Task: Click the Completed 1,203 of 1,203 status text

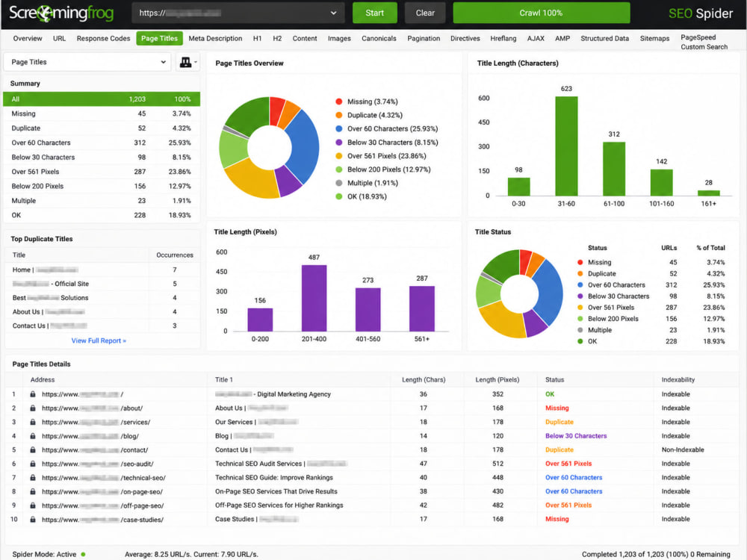Action: pyautogui.click(x=656, y=554)
